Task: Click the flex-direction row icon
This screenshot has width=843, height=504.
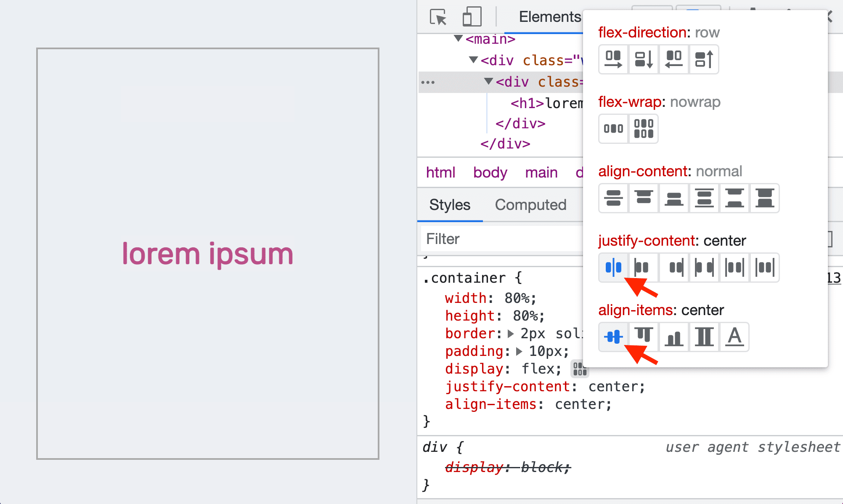Action: [x=612, y=58]
